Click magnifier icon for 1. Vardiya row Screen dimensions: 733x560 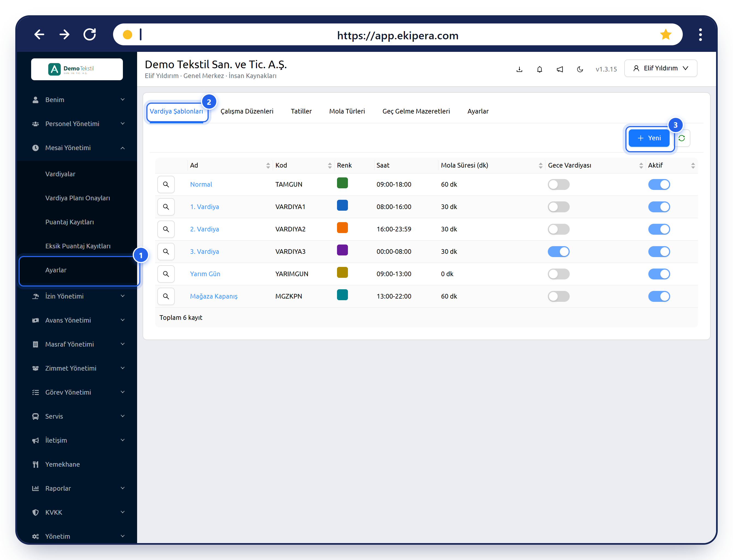pos(166,207)
